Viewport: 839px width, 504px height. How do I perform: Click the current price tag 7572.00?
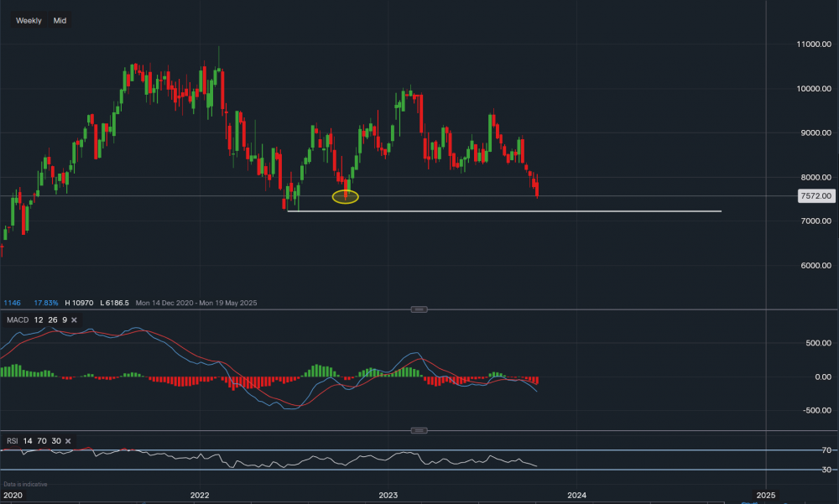click(x=816, y=196)
